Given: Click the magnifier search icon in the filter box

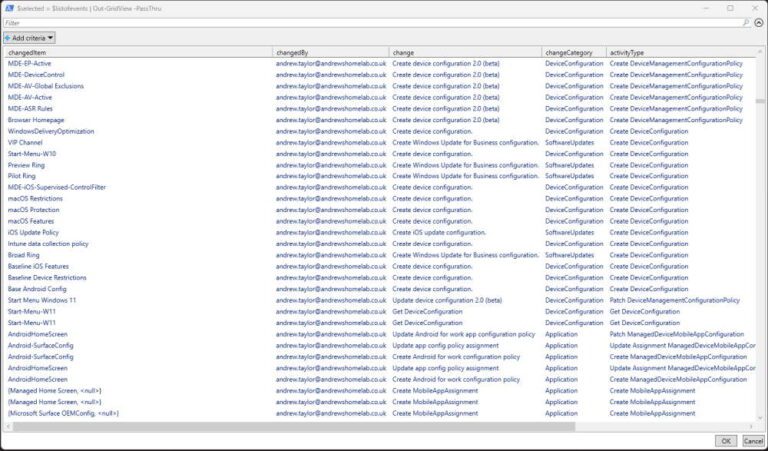Looking at the screenshot, I should tap(745, 22).
